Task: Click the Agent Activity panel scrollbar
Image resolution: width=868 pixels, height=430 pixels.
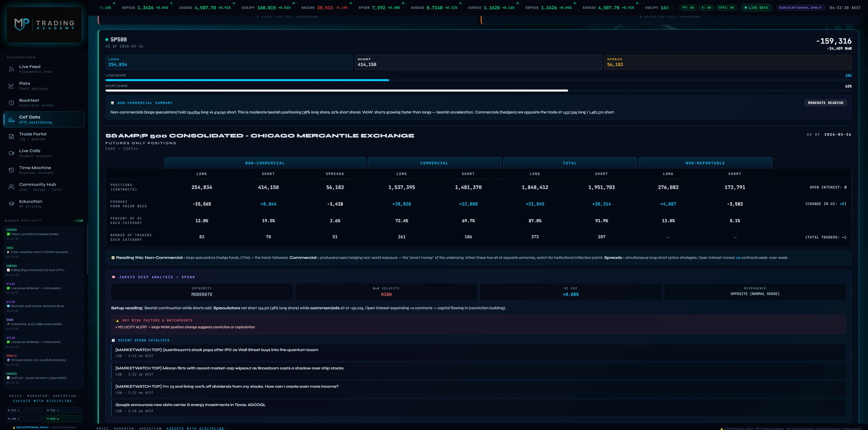Action: 87,249
